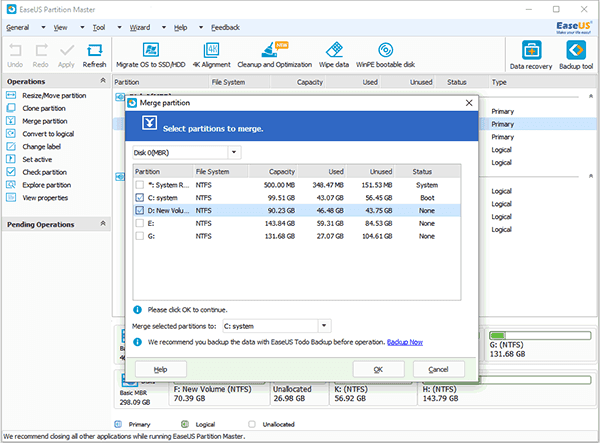This screenshot has height=443, width=600.
Task: Choose Clone partition operation
Action: (x=44, y=108)
